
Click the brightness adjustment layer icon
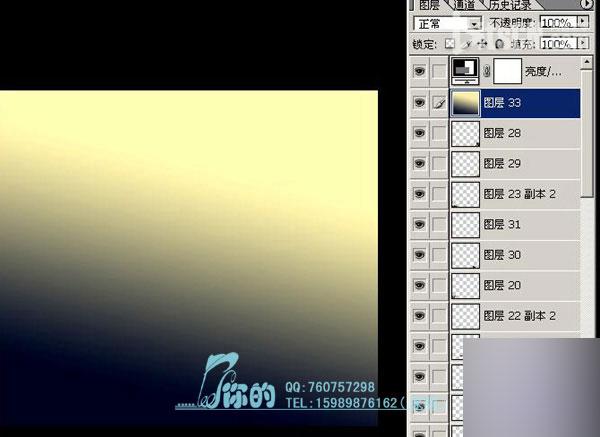coord(465,71)
